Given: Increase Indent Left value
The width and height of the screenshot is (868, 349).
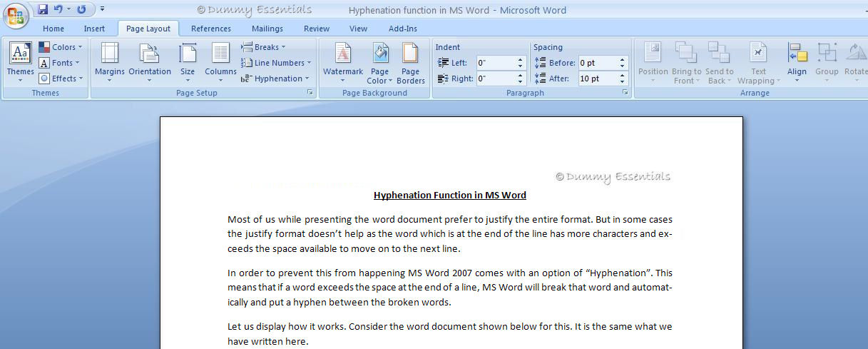Looking at the screenshot, I should click(521, 59).
